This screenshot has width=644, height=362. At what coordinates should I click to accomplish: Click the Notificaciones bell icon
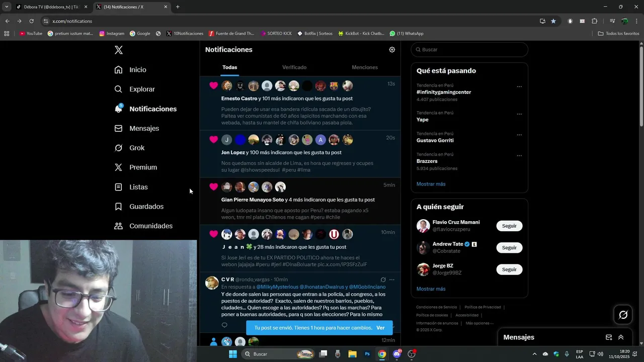[118, 109]
